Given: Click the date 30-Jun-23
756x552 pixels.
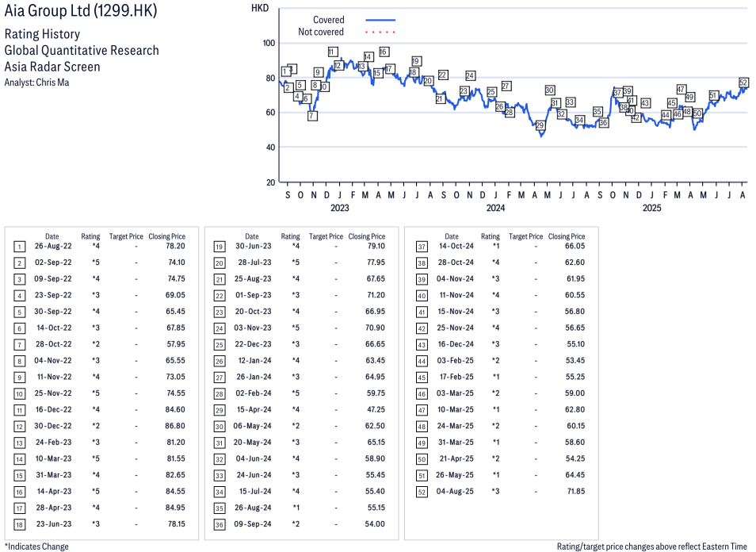Looking at the screenshot, I should point(253,246).
